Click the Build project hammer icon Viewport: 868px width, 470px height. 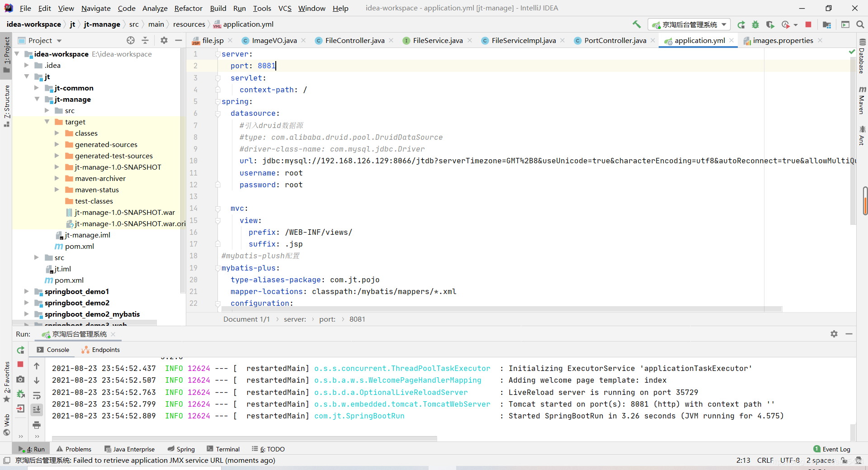point(637,24)
